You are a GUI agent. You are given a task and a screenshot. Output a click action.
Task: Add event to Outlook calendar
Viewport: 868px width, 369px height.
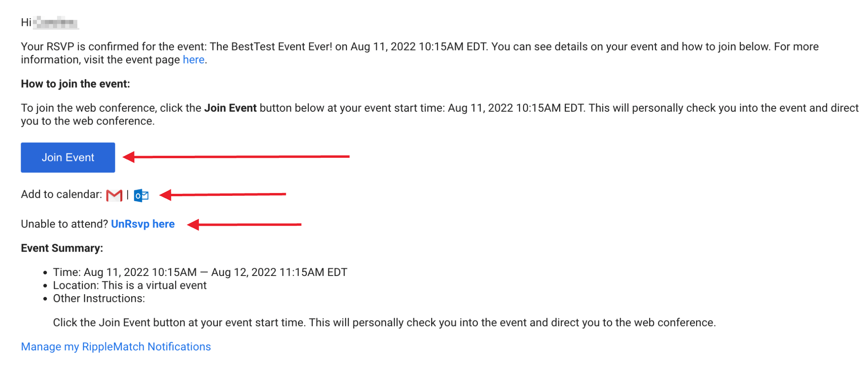point(141,195)
